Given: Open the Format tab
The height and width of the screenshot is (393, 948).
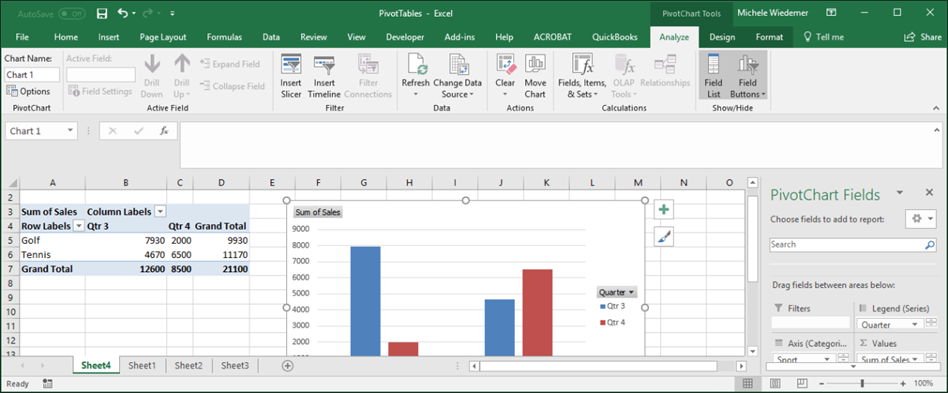Looking at the screenshot, I should pos(769,37).
